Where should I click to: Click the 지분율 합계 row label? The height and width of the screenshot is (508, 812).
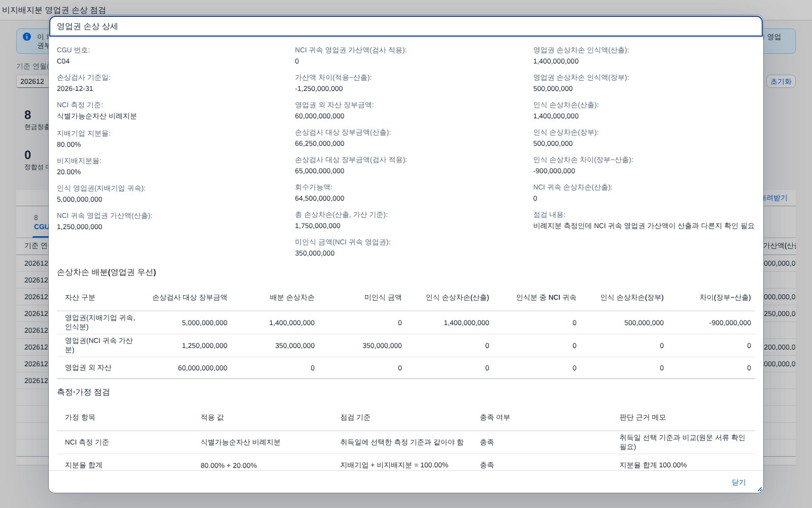click(84, 465)
